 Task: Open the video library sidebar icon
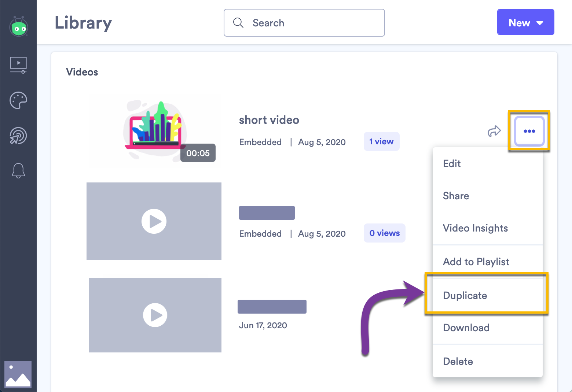[x=18, y=65]
